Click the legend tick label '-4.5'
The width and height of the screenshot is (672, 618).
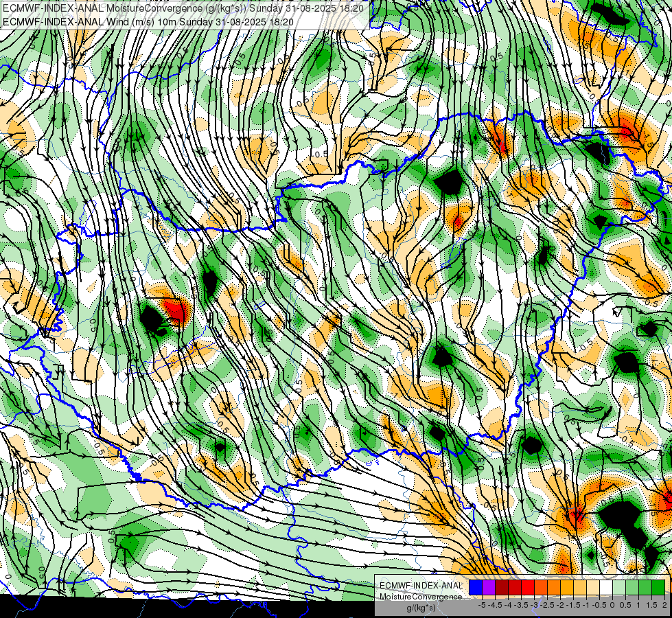coord(495,605)
